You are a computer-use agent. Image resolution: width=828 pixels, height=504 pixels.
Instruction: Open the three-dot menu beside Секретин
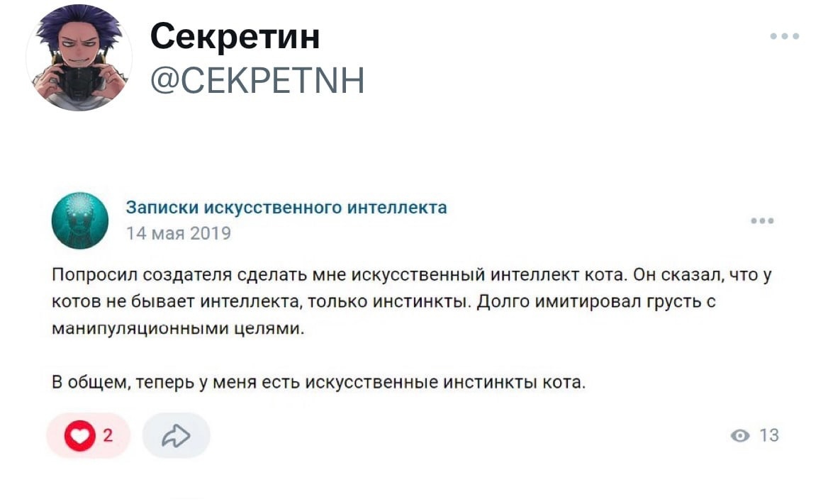click(785, 36)
